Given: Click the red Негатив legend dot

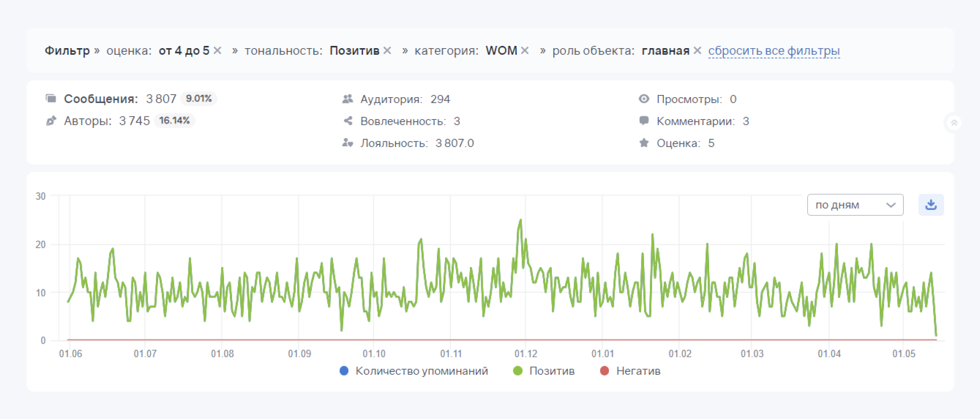Looking at the screenshot, I should pos(604,371).
